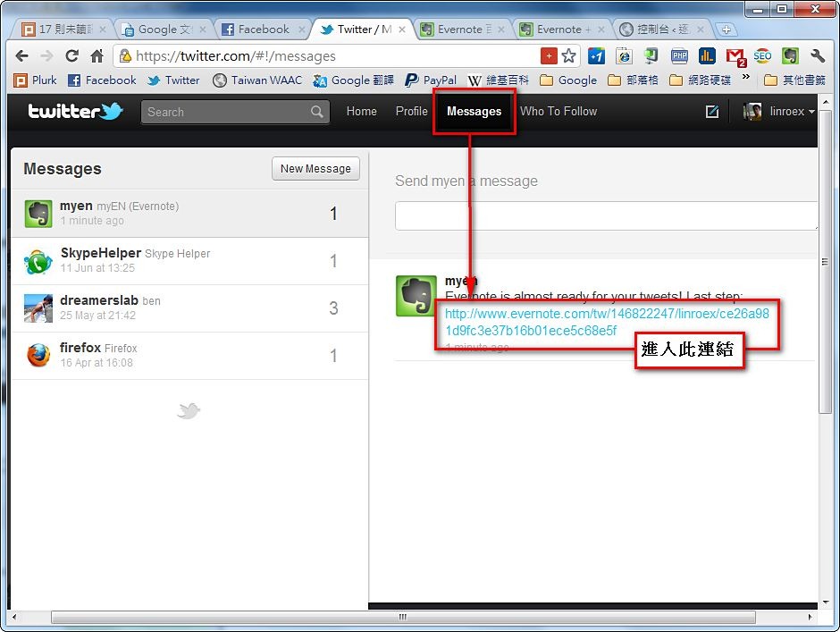Click the linroex profile avatar
Viewport: 840px width, 632px height.
click(752, 112)
